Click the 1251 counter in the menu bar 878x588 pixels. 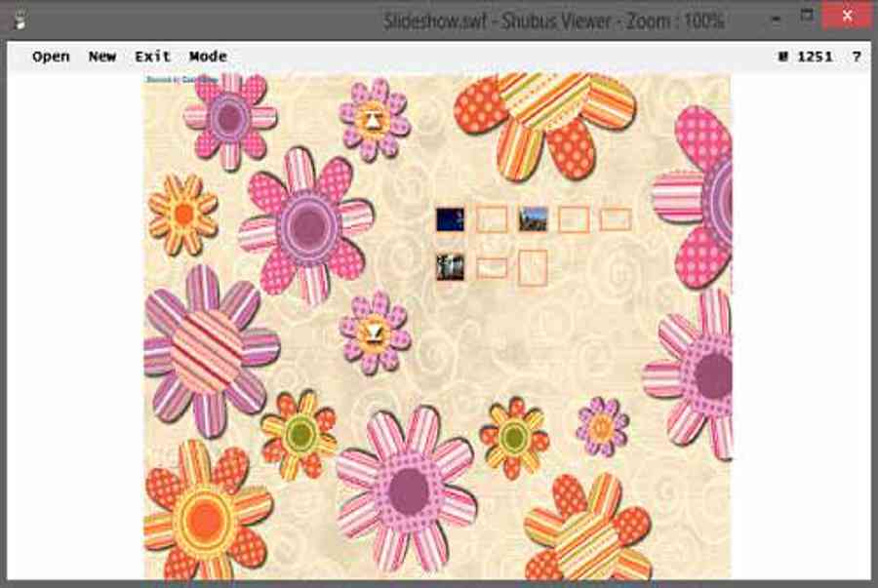pyautogui.click(x=815, y=57)
